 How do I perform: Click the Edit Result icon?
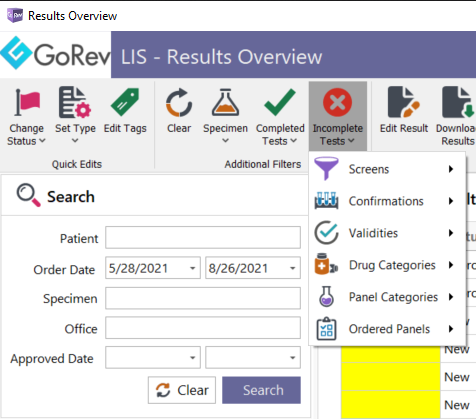(403, 102)
